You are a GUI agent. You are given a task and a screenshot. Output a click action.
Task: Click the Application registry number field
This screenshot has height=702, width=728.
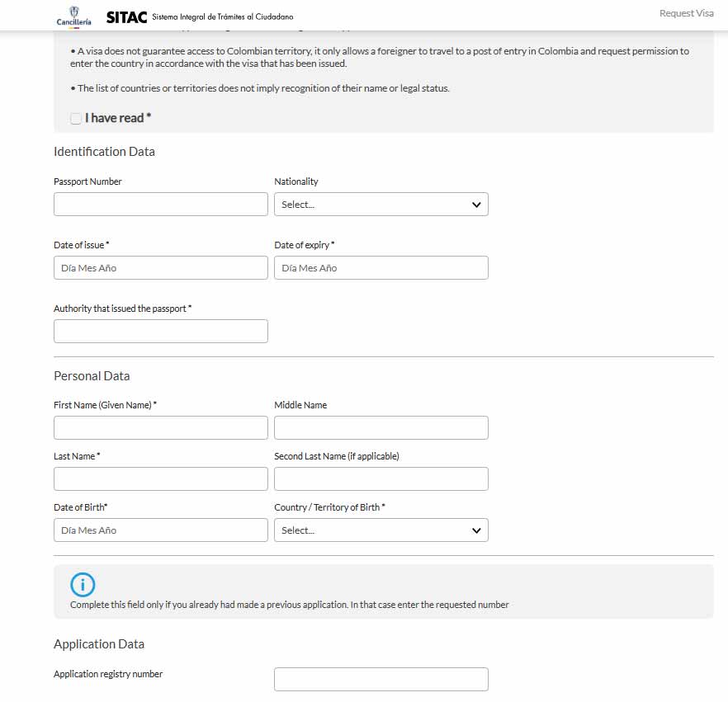click(381, 679)
